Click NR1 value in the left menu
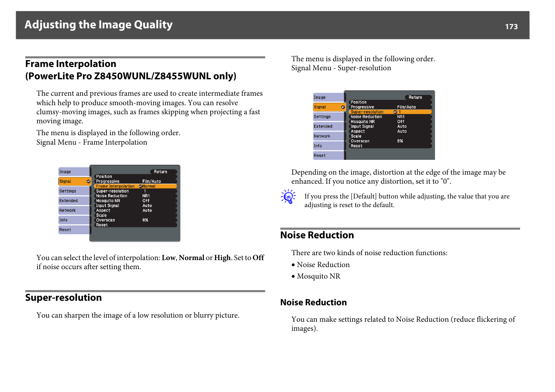 pos(146,196)
